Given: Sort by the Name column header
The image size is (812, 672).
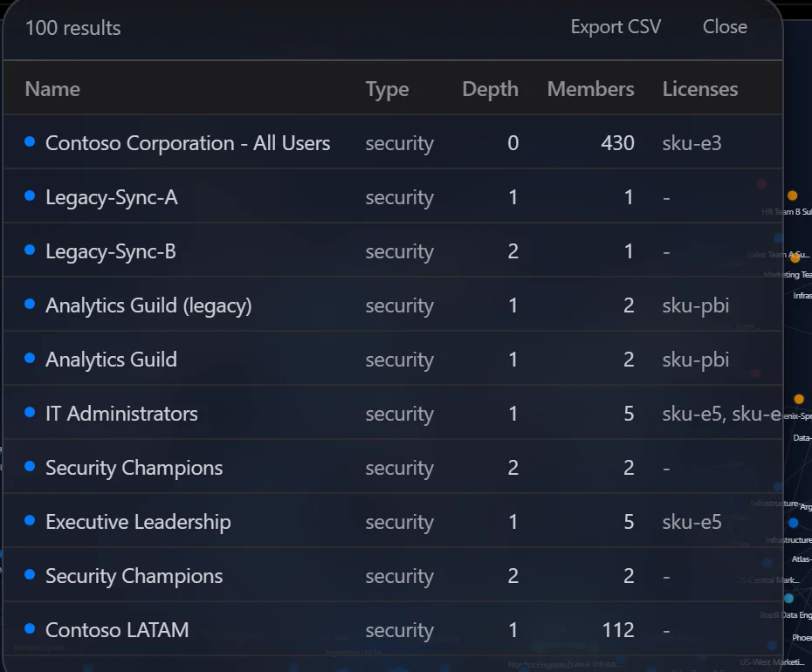Looking at the screenshot, I should click(52, 89).
